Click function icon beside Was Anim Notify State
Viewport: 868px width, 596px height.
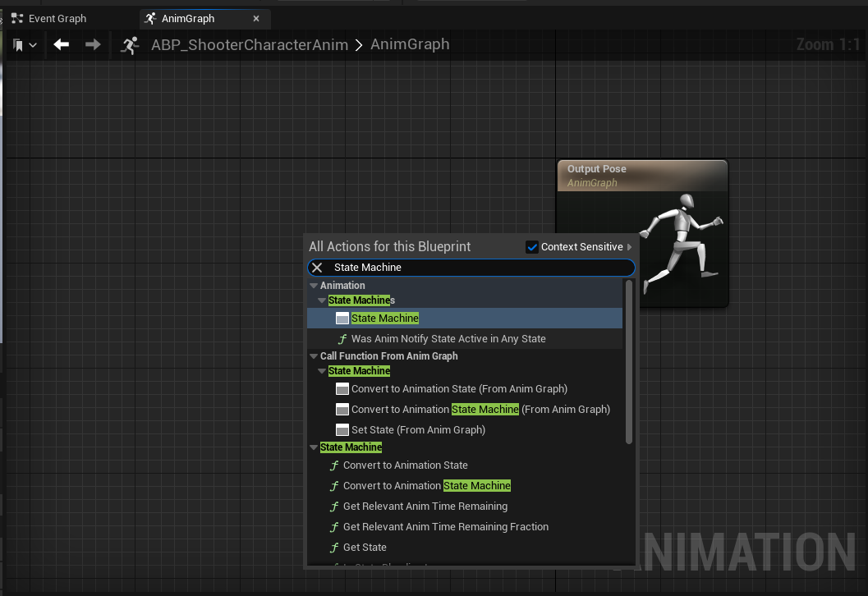[x=342, y=339]
